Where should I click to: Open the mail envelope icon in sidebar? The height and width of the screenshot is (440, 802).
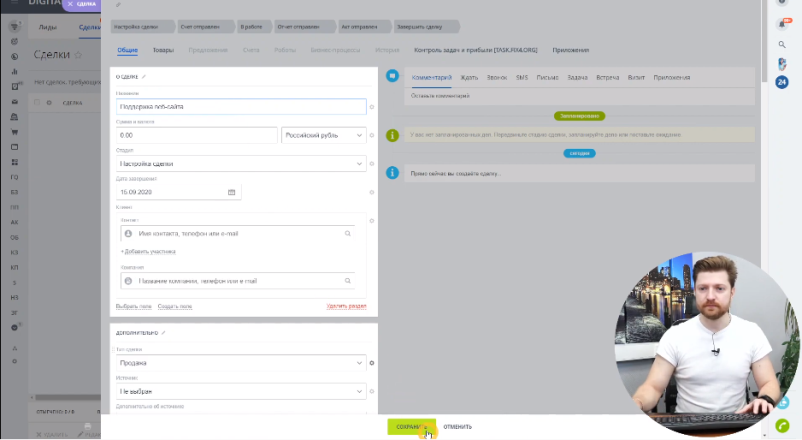coord(14,102)
